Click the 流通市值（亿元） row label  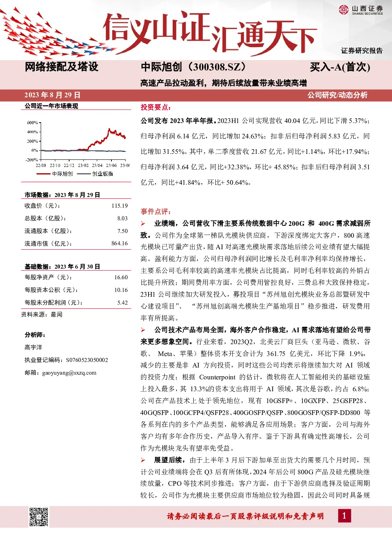click(x=49, y=244)
